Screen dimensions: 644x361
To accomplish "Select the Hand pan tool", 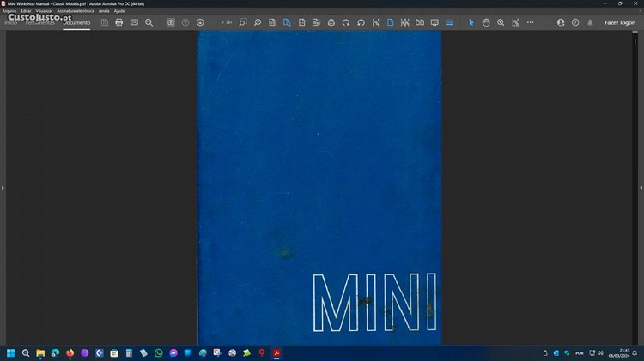I will (x=486, y=22).
